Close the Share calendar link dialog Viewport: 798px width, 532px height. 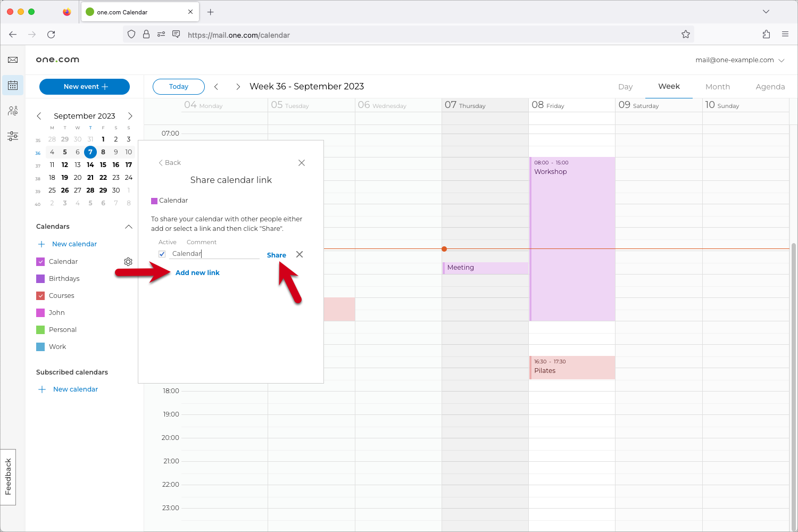(302, 163)
